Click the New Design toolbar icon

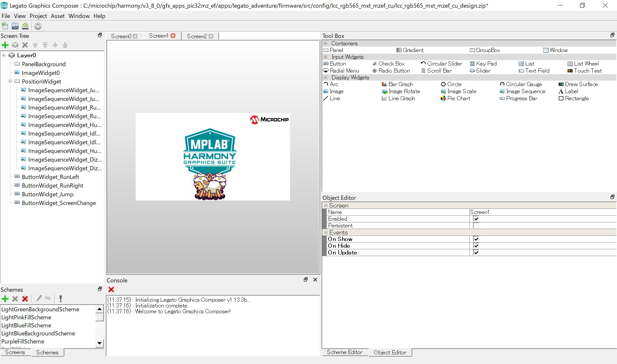5,26
